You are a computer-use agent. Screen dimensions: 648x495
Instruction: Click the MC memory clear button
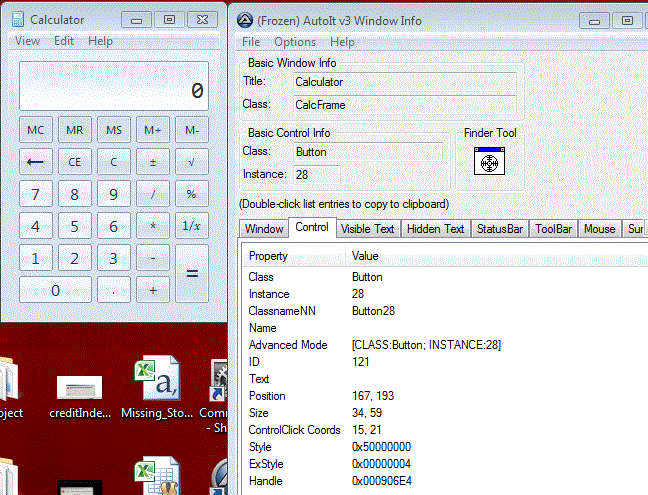[x=36, y=130]
